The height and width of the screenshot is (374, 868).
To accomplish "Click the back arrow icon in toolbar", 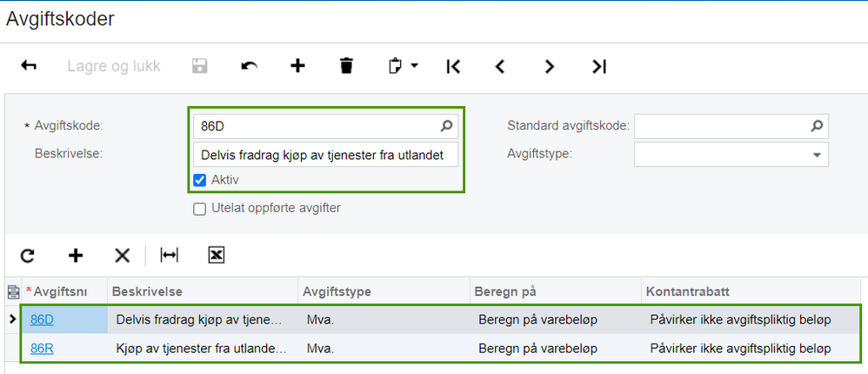I will (x=29, y=66).
